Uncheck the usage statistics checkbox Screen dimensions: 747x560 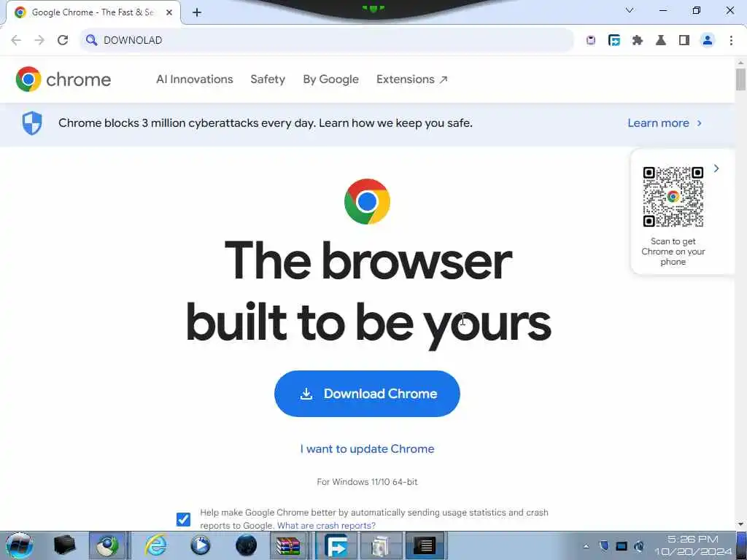click(183, 519)
